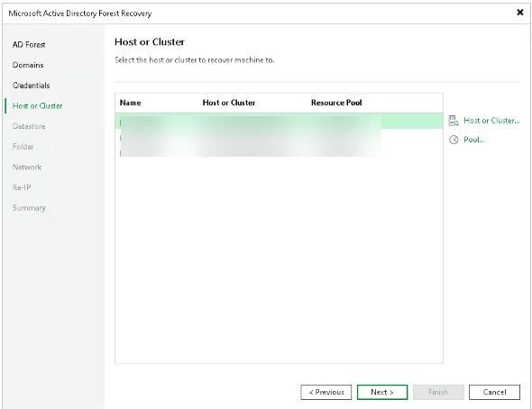Click the Cancel button

tap(494, 392)
